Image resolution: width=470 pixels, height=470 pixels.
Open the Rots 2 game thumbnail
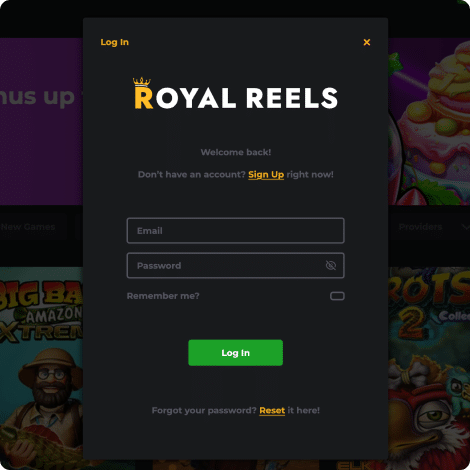pos(429,363)
